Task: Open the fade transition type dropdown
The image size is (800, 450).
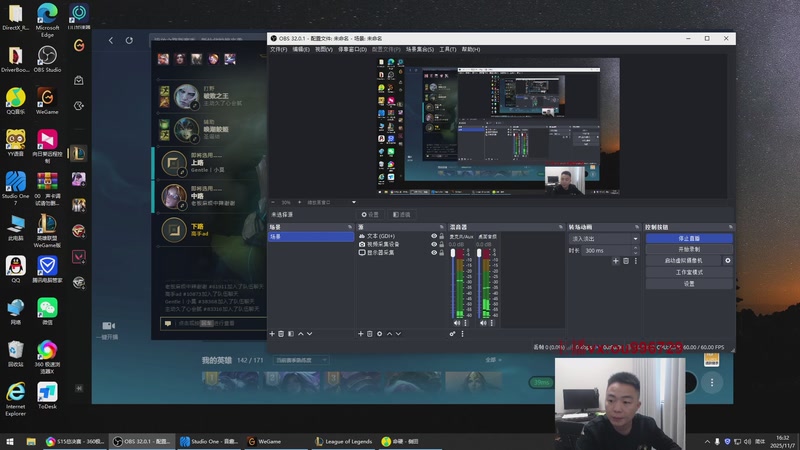Action: point(604,238)
